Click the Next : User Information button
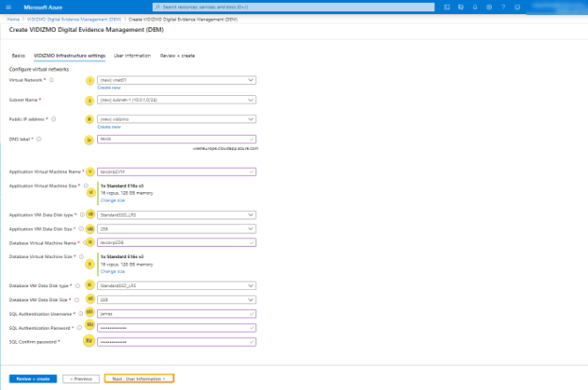This screenshot has width=588, height=390. click(x=139, y=378)
